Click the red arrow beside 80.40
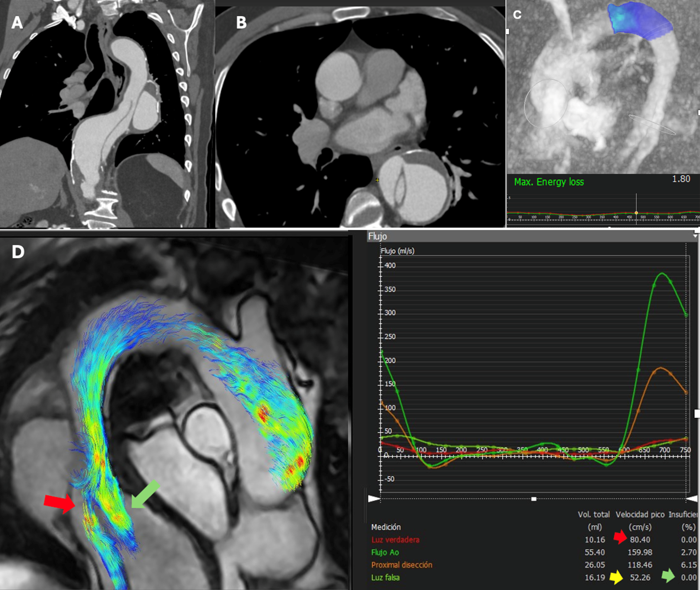 click(x=620, y=538)
